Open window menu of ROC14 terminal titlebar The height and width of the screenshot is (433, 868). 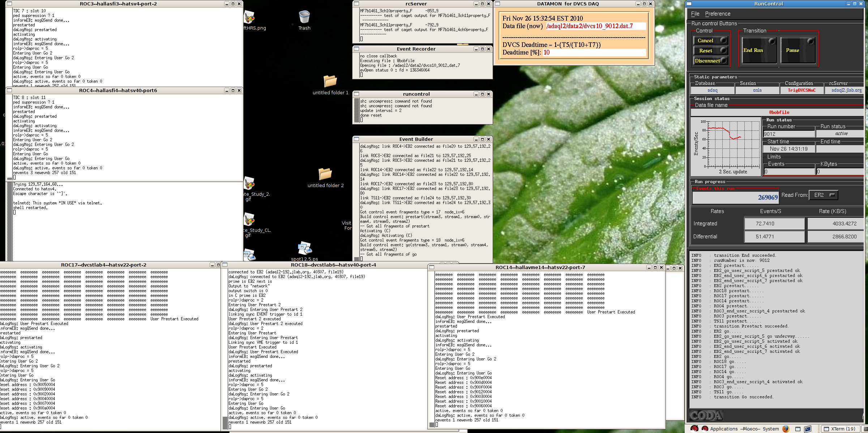tap(432, 267)
